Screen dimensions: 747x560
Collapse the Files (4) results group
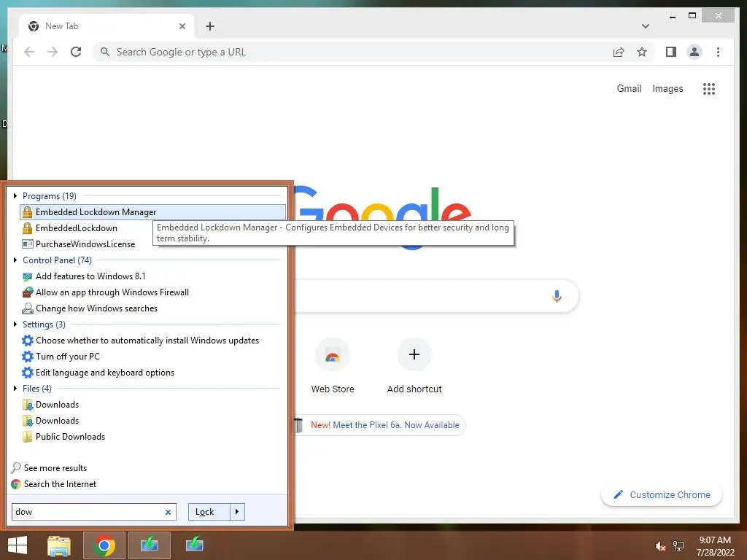[x=15, y=389]
